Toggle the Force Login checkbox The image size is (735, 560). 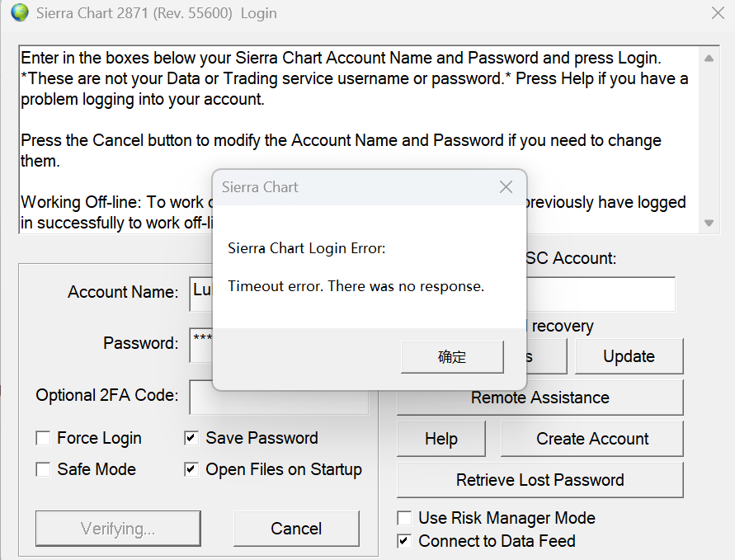[43, 439]
